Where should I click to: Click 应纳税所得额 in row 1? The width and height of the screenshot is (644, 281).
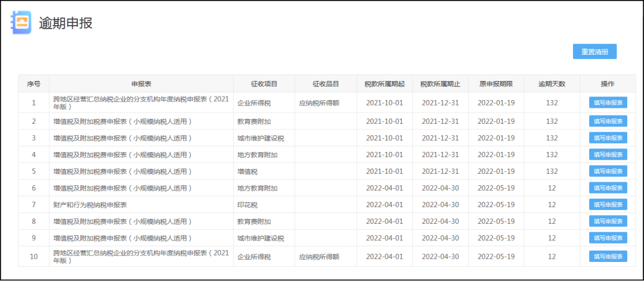[319, 103]
